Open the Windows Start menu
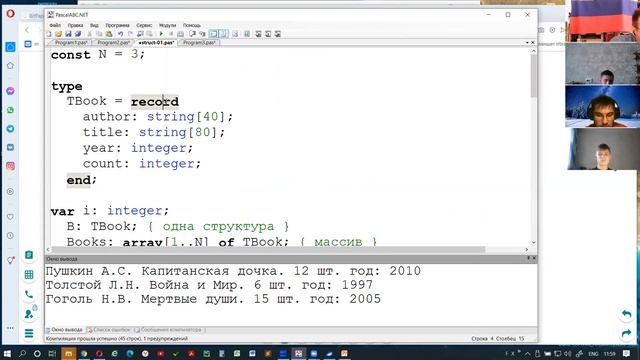Image resolution: width=640 pixels, height=360 pixels. (x=7, y=353)
